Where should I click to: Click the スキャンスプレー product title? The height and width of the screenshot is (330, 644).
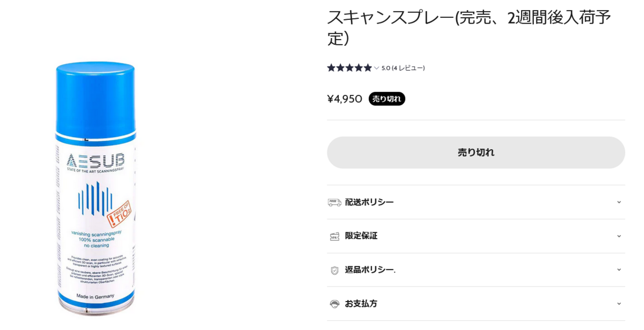coord(469,27)
